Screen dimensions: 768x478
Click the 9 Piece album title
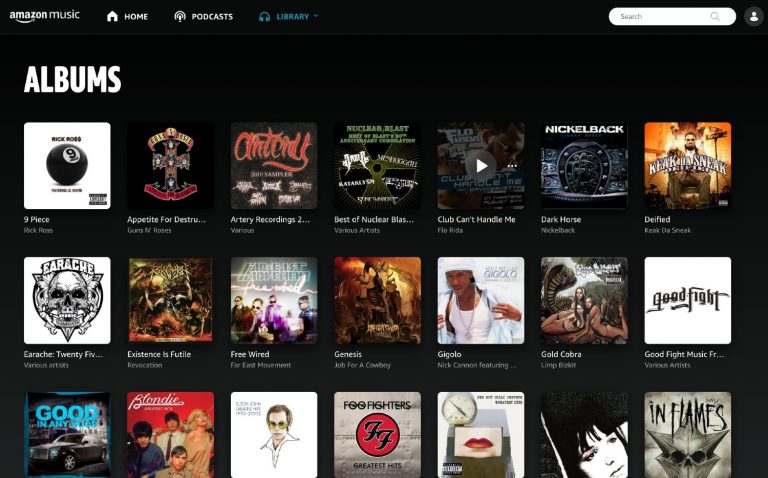tap(37, 219)
